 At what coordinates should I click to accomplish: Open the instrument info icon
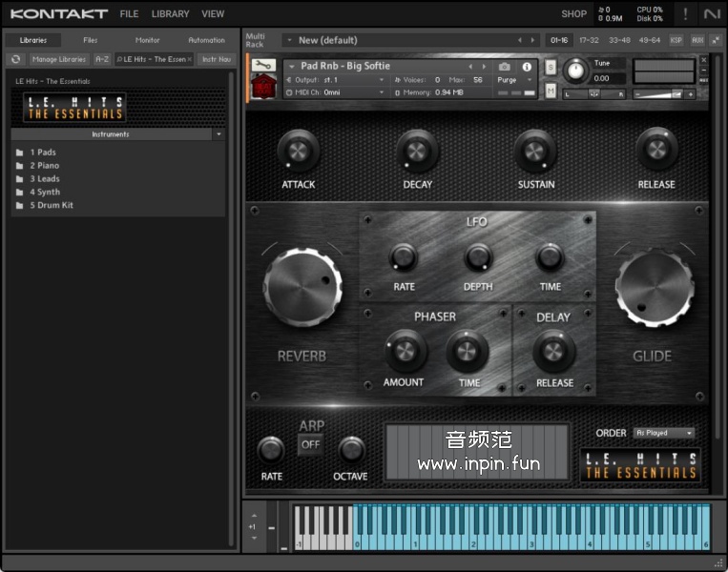[526, 67]
